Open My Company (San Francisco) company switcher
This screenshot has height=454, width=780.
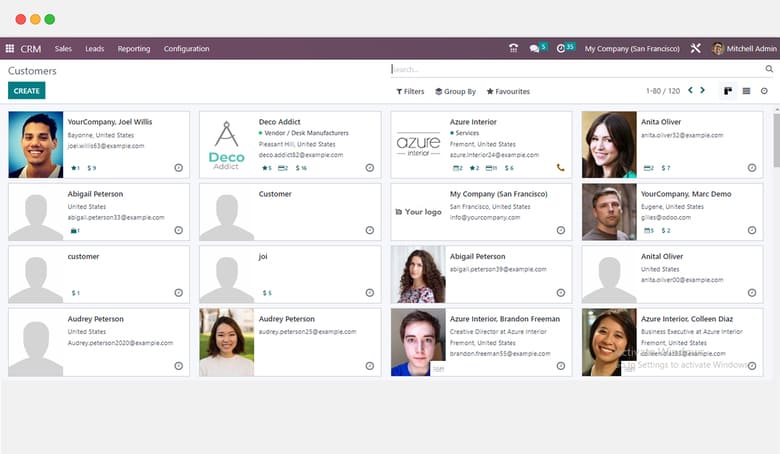[x=632, y=49]
